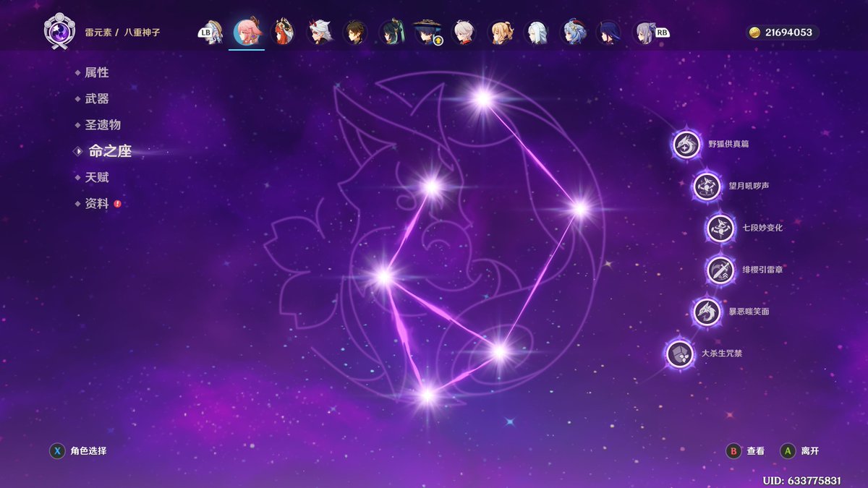Go to the 圣遗物 artifacts menu
The image size is (868, 488).
[x=103, y=125]
